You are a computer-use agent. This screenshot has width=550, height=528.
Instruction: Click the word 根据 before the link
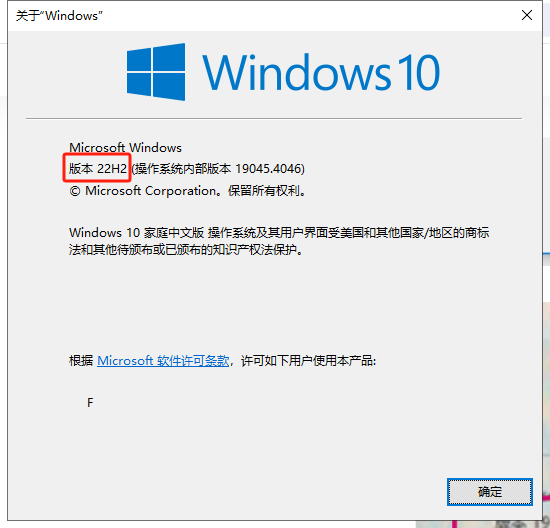81,360
